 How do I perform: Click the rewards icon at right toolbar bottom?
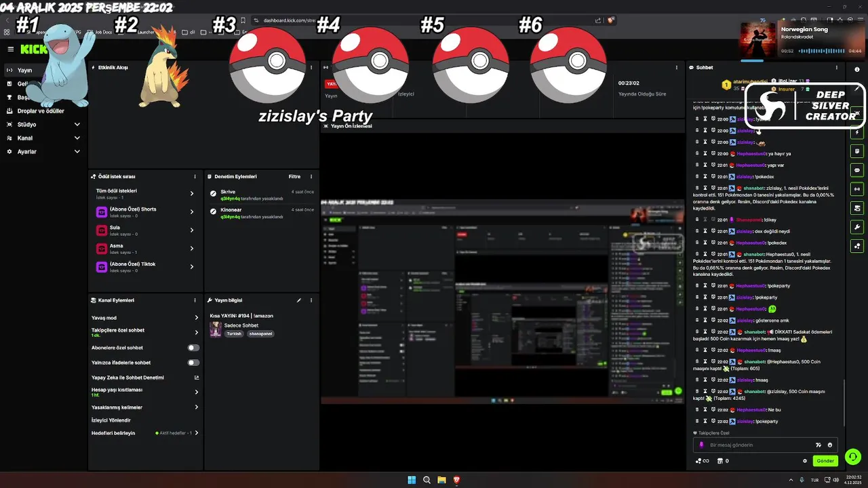click(x=857, y=245)
